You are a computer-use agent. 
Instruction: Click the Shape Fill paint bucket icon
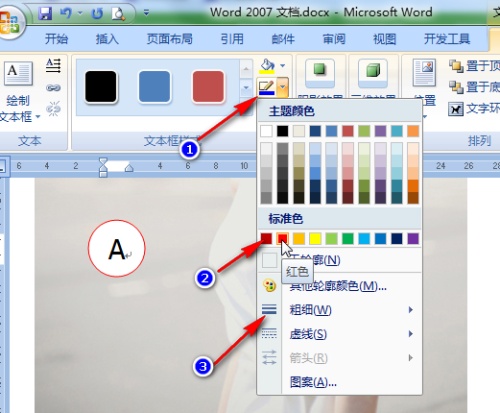click(267, 66)
